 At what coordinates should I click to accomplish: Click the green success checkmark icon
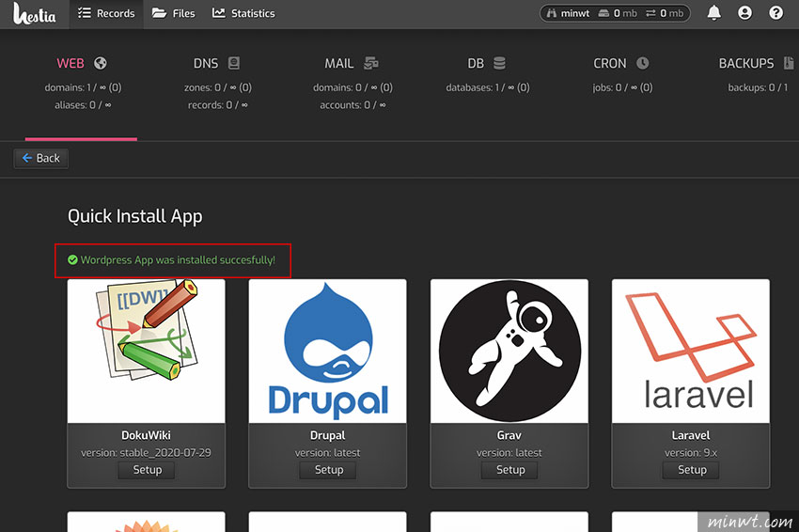pyautogui.click(x=73, y=259)
